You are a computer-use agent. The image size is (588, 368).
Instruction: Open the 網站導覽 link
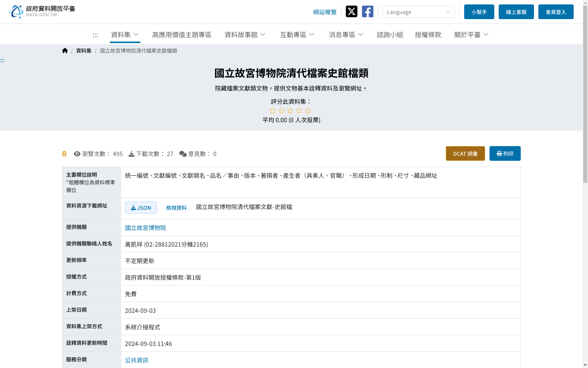coord(325,12)
